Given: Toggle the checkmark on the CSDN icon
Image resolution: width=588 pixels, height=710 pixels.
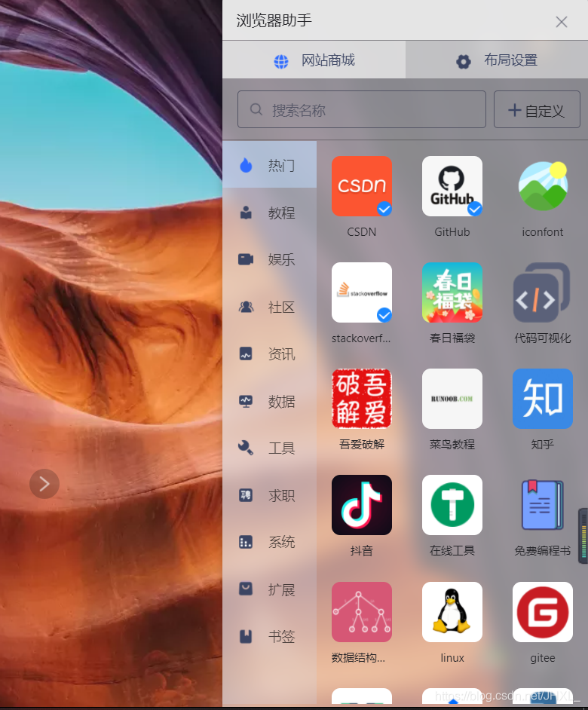Looking at the screenshot, I should tap(384, 209).
